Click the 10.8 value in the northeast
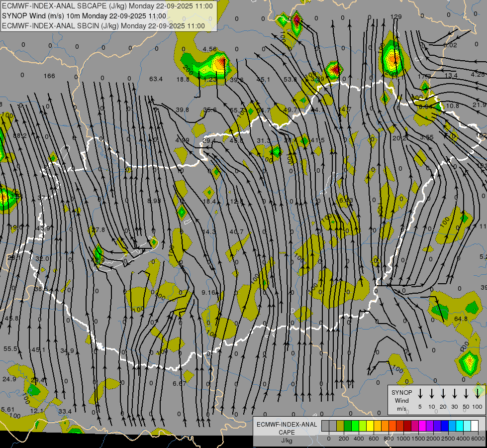Screen dimensions: 487x448 pyautogui.click(x=452, y=106)
